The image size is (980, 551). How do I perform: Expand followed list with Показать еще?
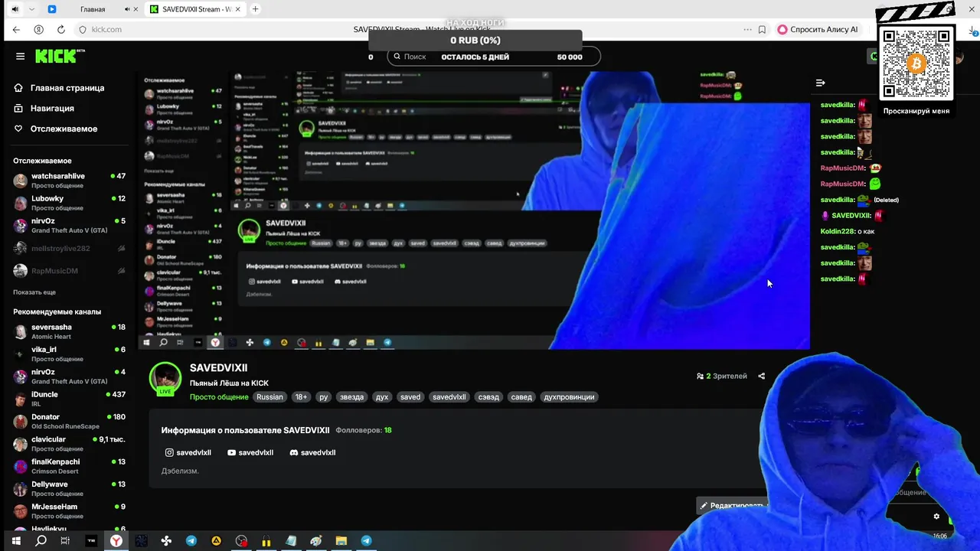pyautogui.click(x=34, y=292)
